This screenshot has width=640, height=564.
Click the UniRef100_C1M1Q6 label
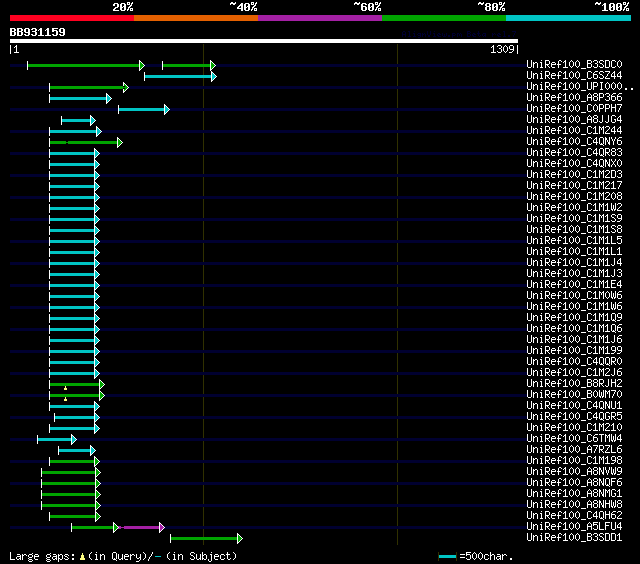point(574,329)
